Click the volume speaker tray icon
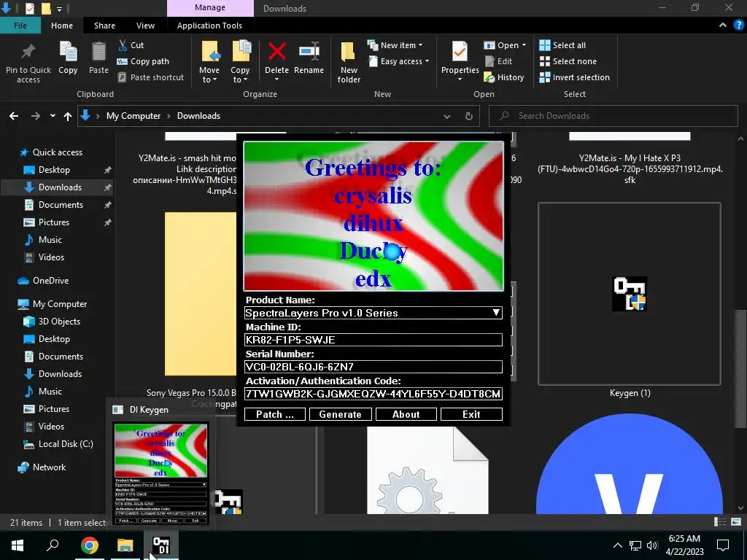747x560 pixels. coord(652,545)
